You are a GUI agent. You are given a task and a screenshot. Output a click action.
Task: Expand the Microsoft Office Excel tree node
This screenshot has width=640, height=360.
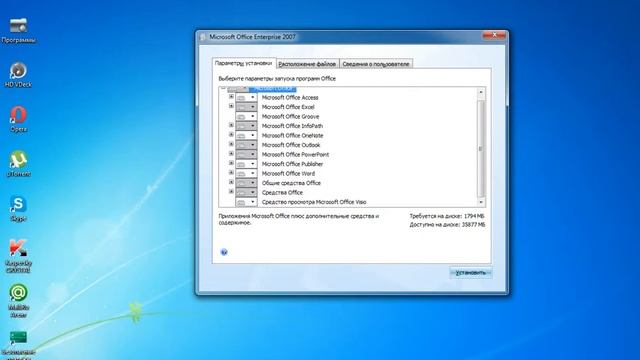tap(231, 106)
